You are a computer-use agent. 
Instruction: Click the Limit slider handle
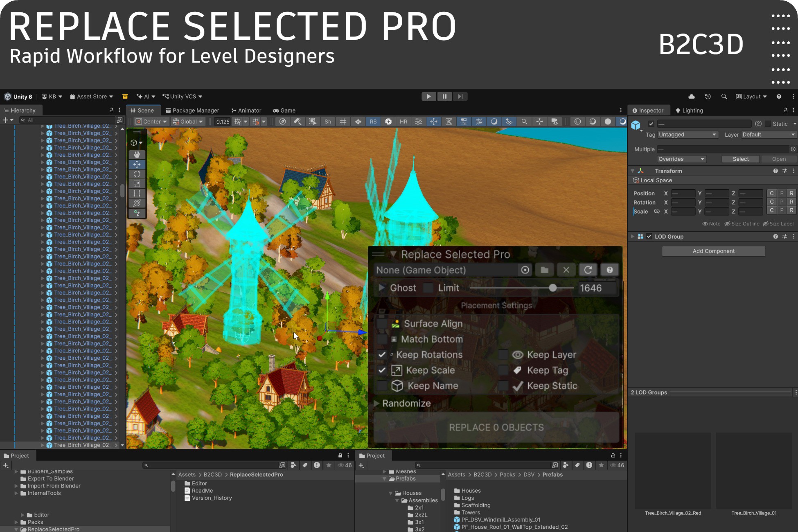point(553,288)
